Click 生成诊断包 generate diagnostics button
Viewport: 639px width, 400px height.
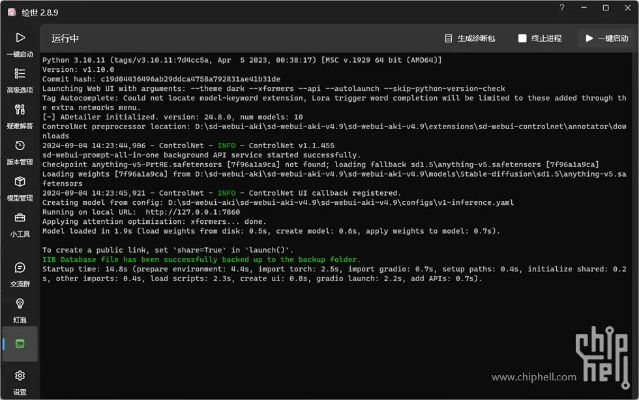point(468,38)
